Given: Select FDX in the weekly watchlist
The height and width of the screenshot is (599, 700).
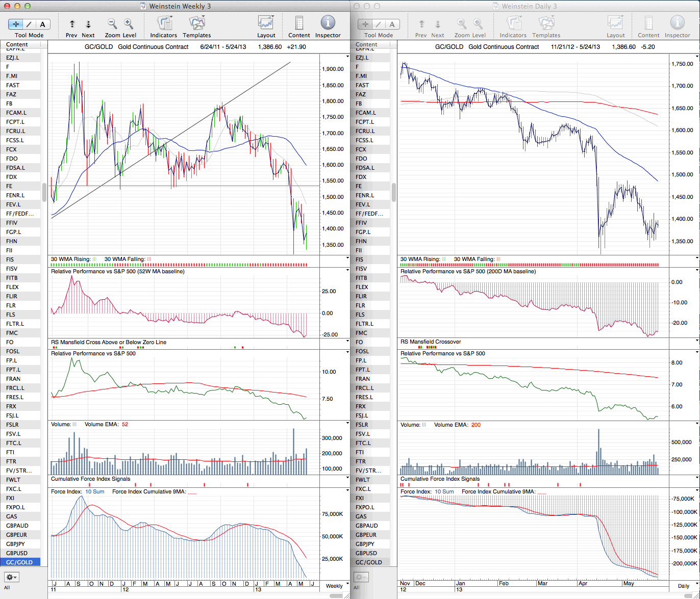Looking at the screenshot, I should pos(12,177).
